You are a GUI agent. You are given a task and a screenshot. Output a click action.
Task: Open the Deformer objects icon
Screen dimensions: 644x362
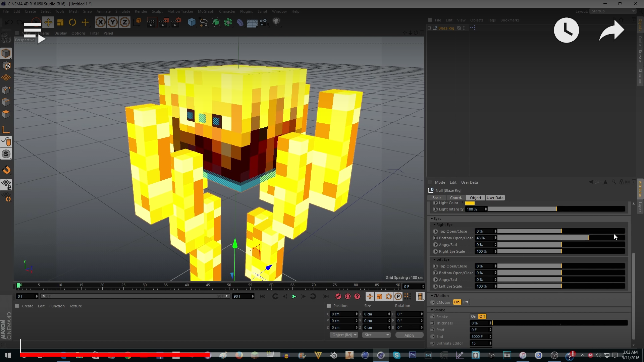pos(240,22)
